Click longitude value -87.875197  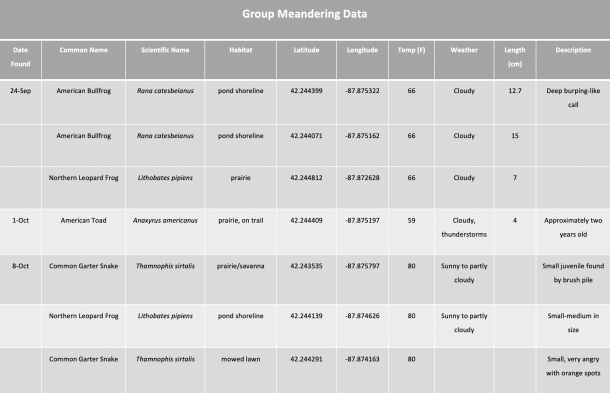coord(362,220)
